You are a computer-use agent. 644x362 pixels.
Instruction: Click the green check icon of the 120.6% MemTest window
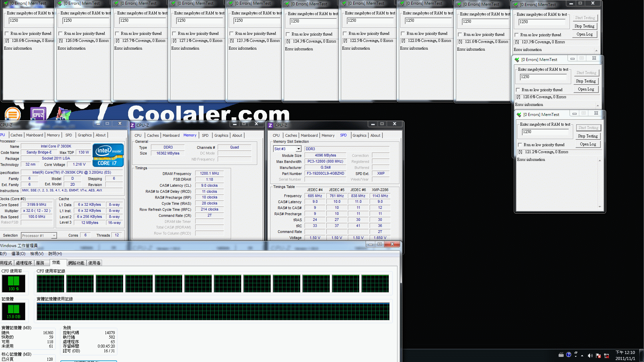point(517,60)
